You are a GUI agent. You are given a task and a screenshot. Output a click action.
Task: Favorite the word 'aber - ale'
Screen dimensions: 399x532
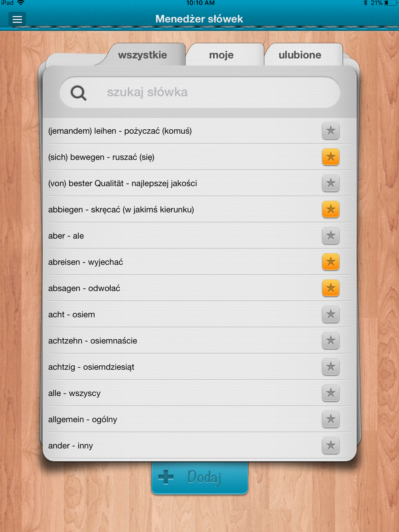coord(331,236)
